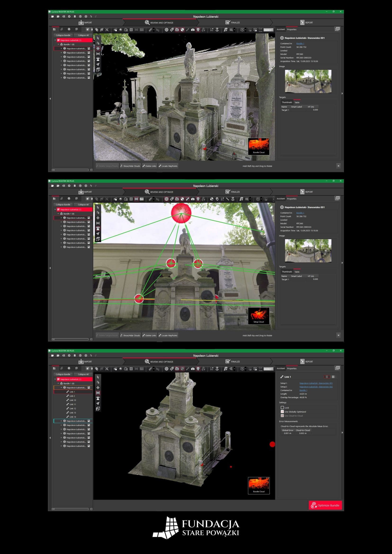Image resolution: width=392 pixels, height=554 pixels.
Task: Collapse the expanded setup with links in bottom window
Action: point(61,388)
